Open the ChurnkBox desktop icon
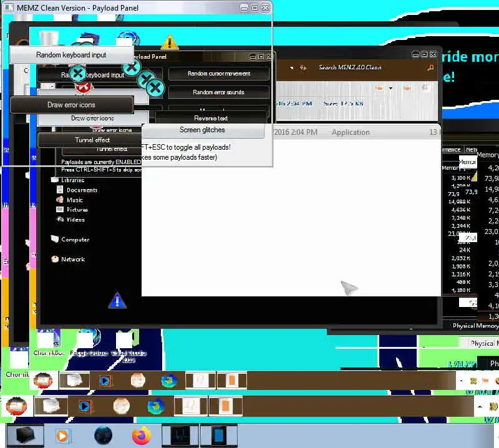Viewport: 499px width, 448px height. coord(49,343)
